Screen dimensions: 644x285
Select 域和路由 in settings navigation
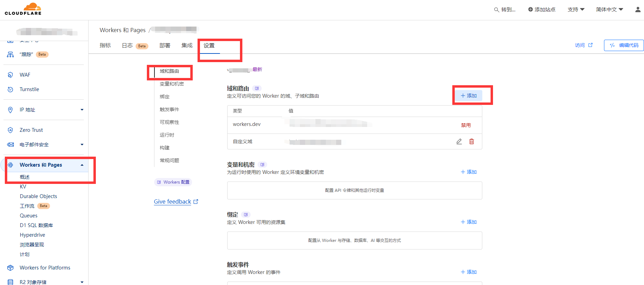[x=169, y=71]
